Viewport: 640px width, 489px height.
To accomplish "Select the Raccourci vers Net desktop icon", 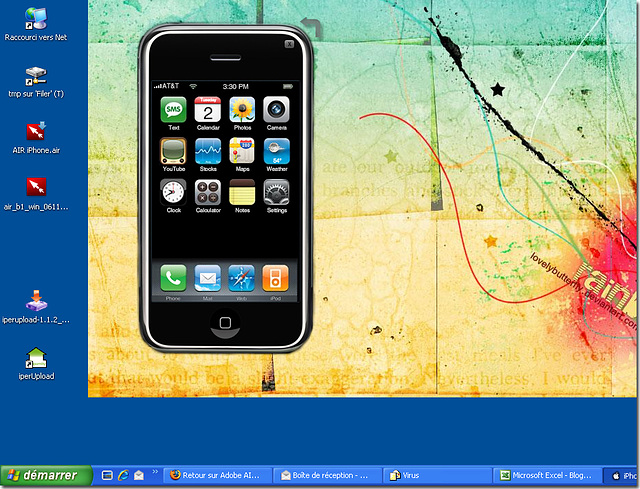I will (36, 24).
